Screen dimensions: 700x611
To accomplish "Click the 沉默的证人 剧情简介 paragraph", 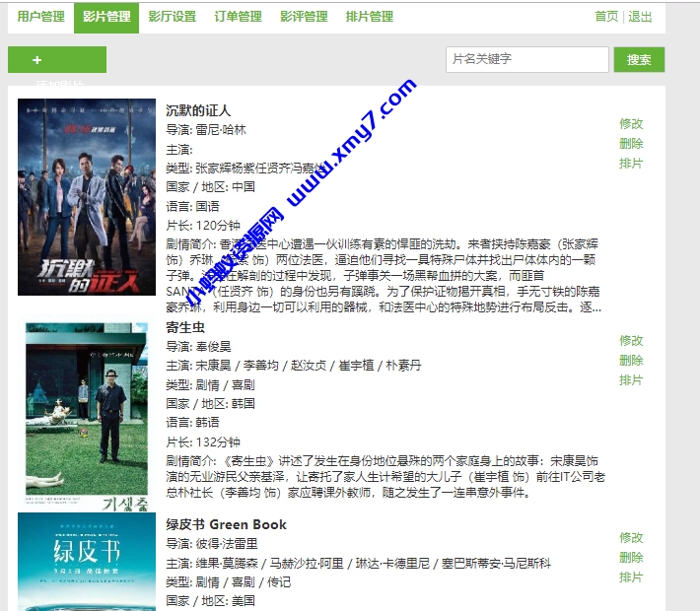I will point(384,276).
